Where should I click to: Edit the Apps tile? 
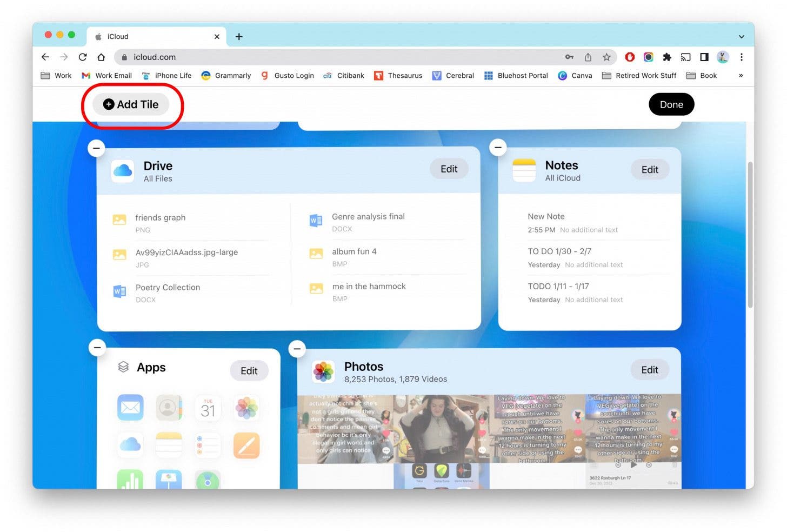[249, 370]
